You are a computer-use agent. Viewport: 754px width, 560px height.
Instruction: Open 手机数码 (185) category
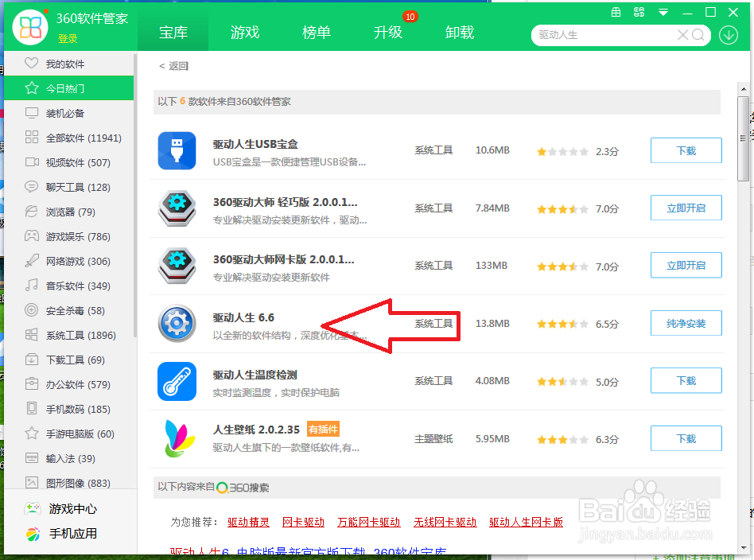68,409
